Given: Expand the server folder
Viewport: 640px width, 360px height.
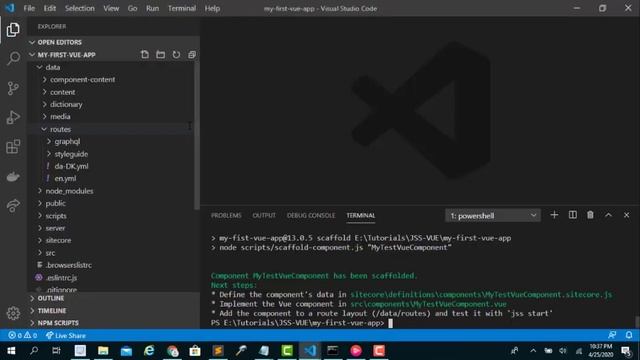Looking at the screenshot, I should point(111,228).
